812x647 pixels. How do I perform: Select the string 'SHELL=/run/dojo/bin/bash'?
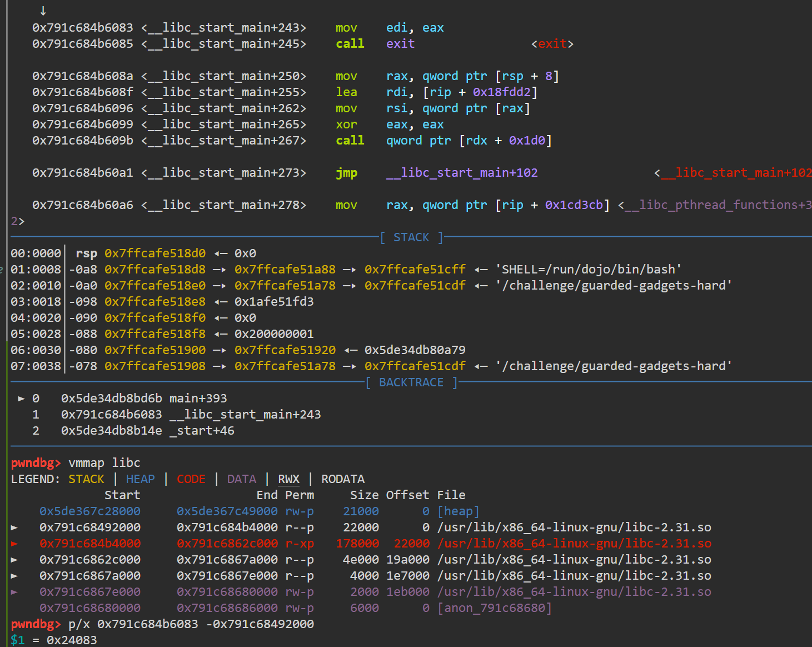click(588, 270)
